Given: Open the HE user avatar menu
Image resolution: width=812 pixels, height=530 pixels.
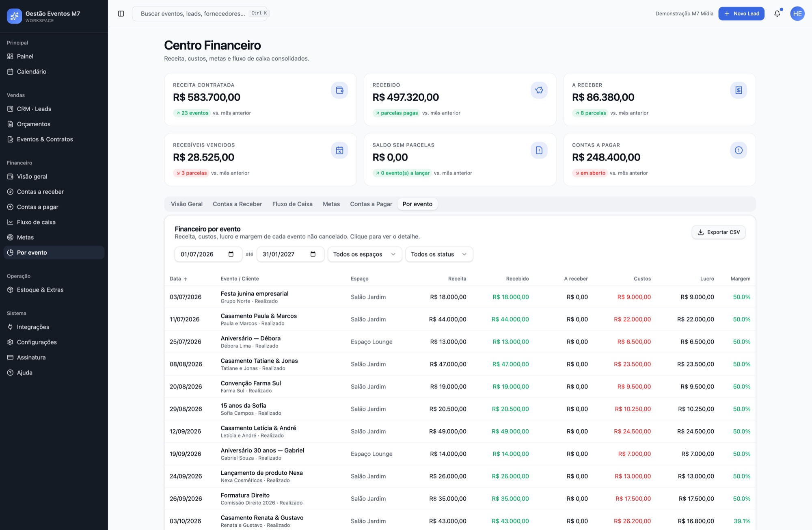Looking at the screenshot, I should (797, 13).
